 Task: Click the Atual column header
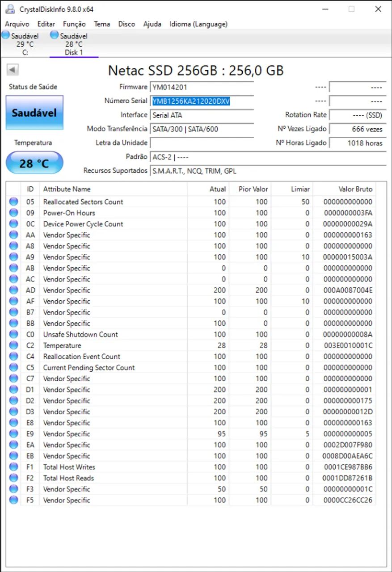click(208, 189)
